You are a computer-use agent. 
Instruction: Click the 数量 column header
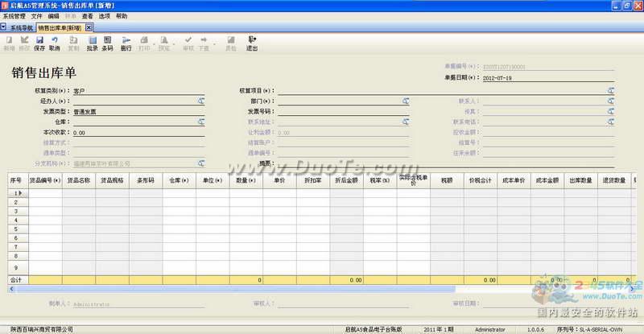coord(246,180)
